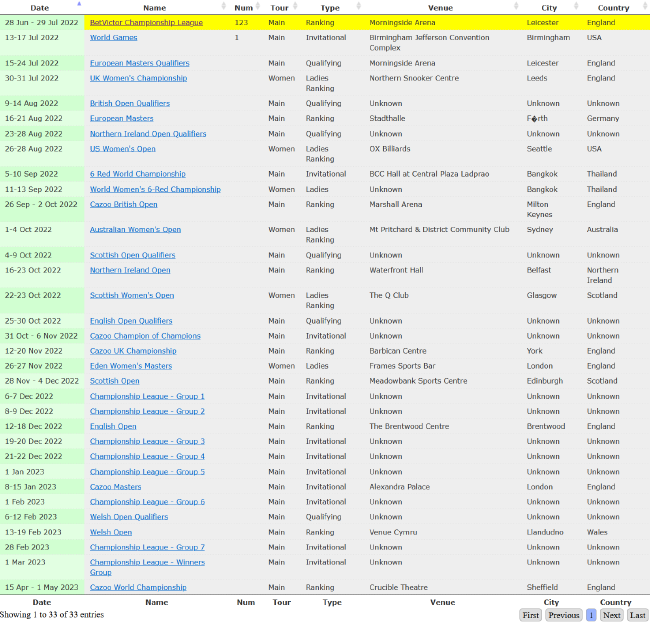Go to Previous page of entries
650x623 pixels.
click(x=564, y=615)
